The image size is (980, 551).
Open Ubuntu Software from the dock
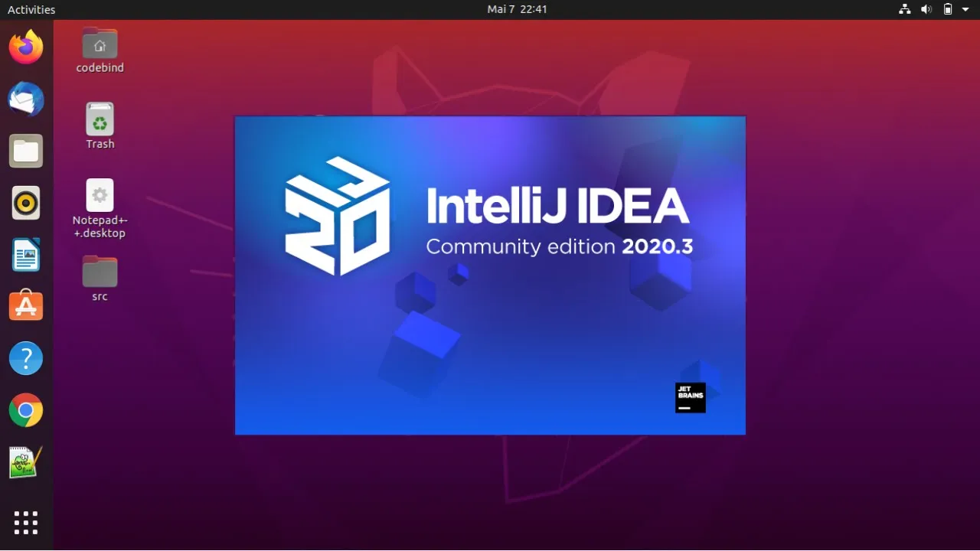tap(26, 306)
